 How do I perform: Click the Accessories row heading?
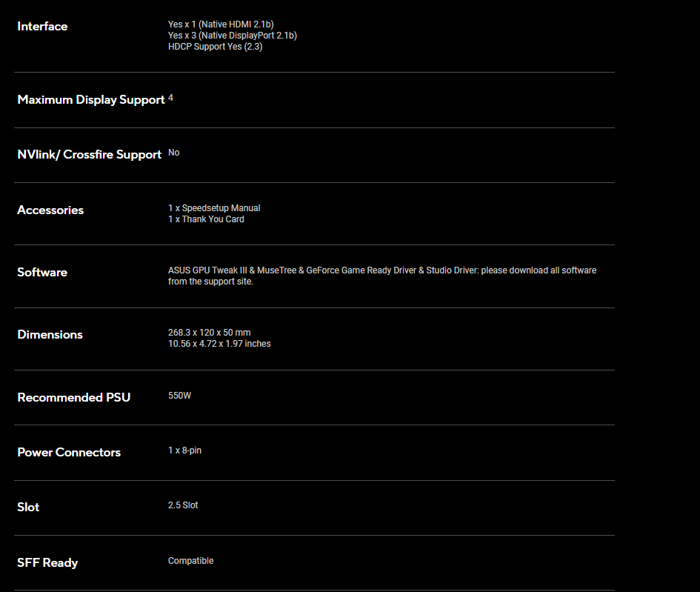[x=50, y=210]
